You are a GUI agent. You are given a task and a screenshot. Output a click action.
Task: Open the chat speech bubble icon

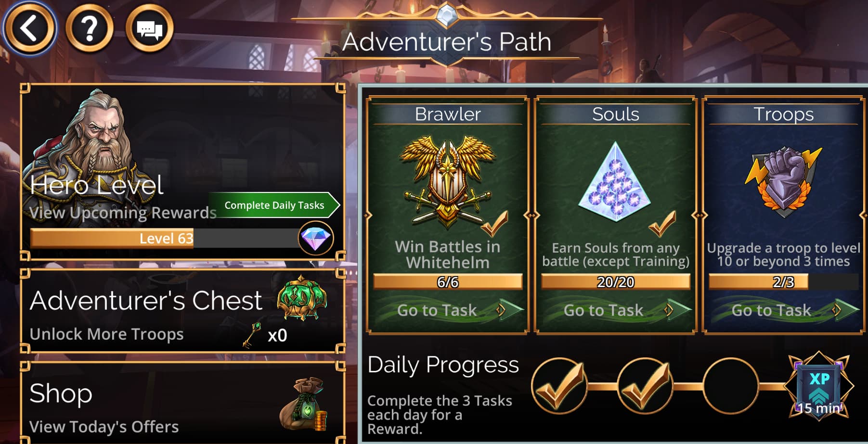pyautogui.click(x=150, y=28)
